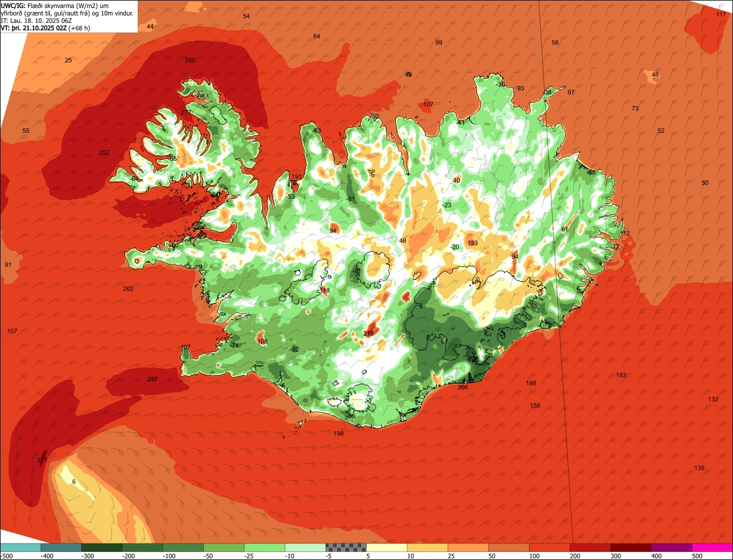Pick the legend swatch between -100 and -50

point(183,547)
